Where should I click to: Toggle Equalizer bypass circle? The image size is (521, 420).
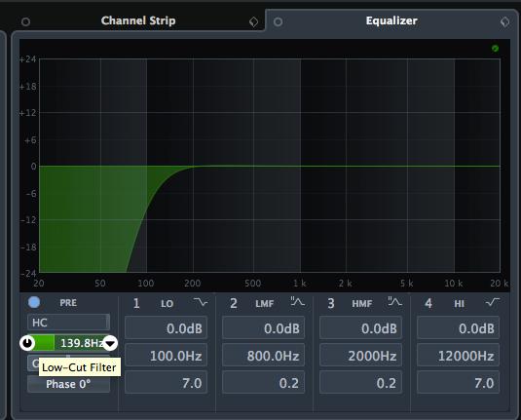(279, 22)
